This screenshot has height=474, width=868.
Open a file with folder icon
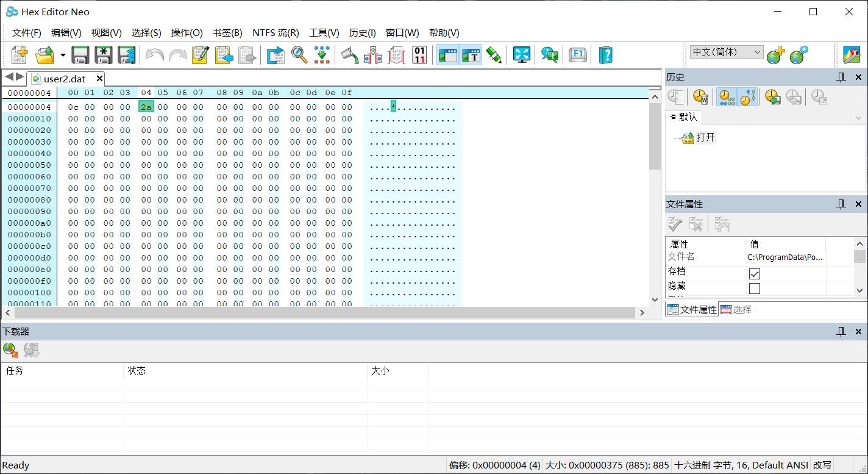[44, 55]
